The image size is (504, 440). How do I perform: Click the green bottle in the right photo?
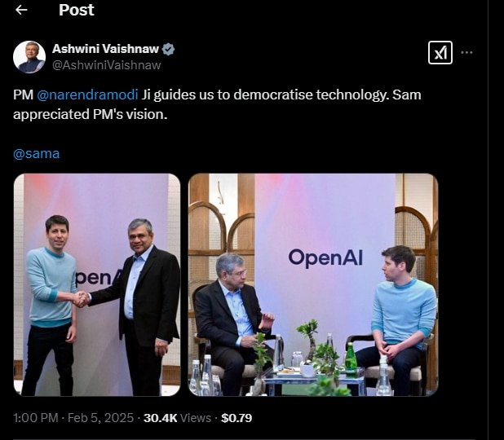351,357
